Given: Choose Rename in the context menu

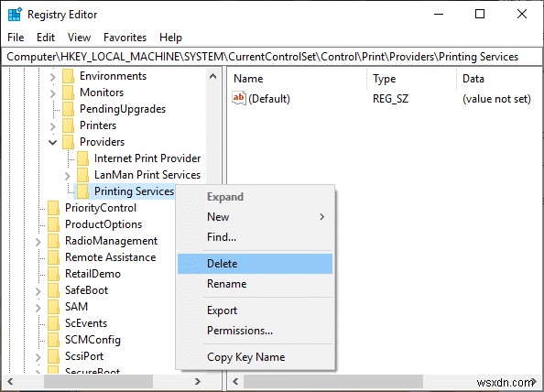Looking at the screenshot, I should (255, 284).
